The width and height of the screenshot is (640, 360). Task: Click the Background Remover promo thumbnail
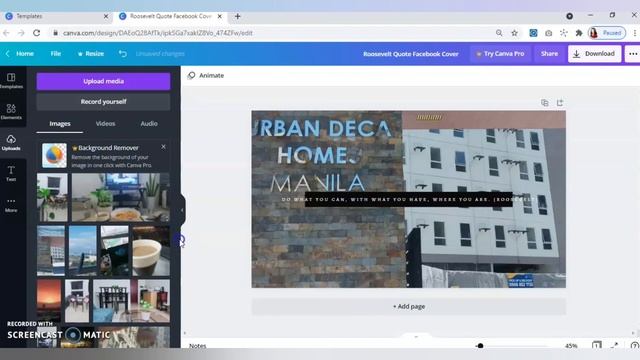pos(54,156)
